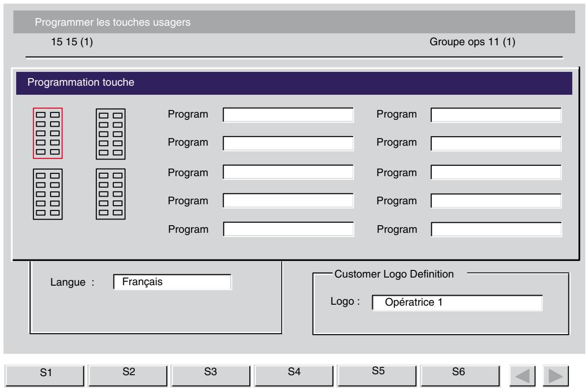
Task: Open the Langue field showing Français
Action: tap(172, 282)
